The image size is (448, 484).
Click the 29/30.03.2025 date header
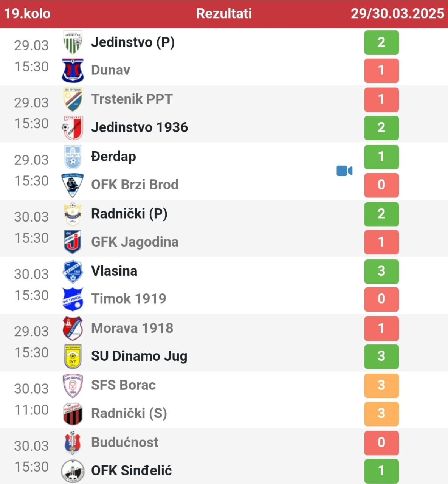[397, 14]
